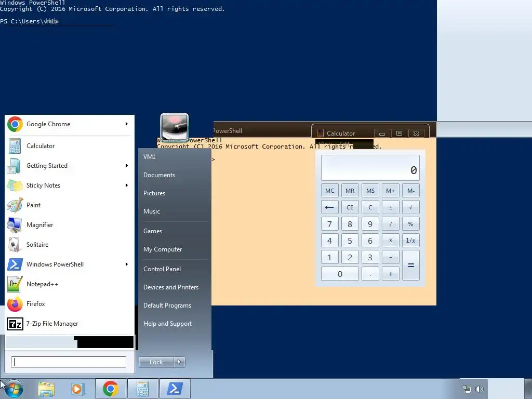The width and height of the screenshot is (532, 399).
Task: Click calculator C clear button
Action: tap(370, 207)
